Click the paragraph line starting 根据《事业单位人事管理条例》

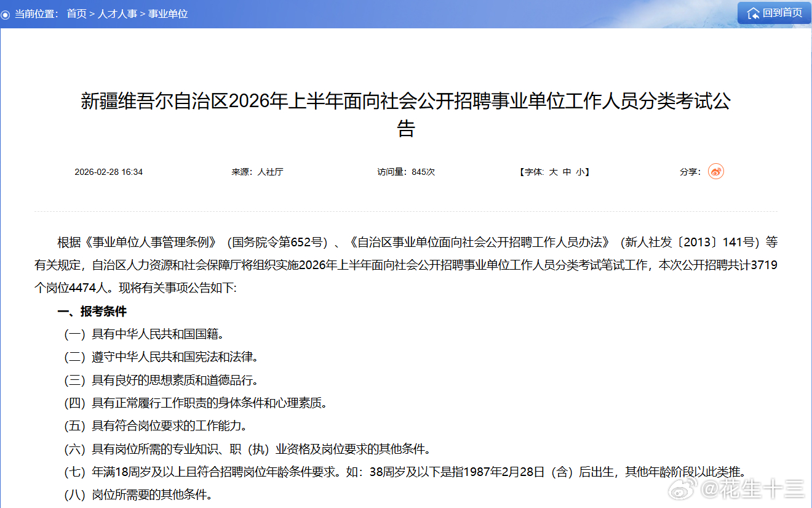tap(418, 241)
